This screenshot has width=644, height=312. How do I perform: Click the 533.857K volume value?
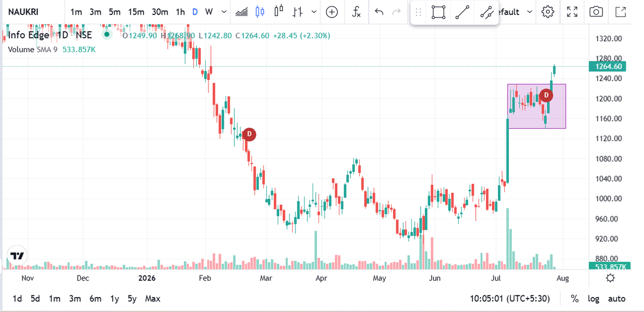[x=79, y=50]
